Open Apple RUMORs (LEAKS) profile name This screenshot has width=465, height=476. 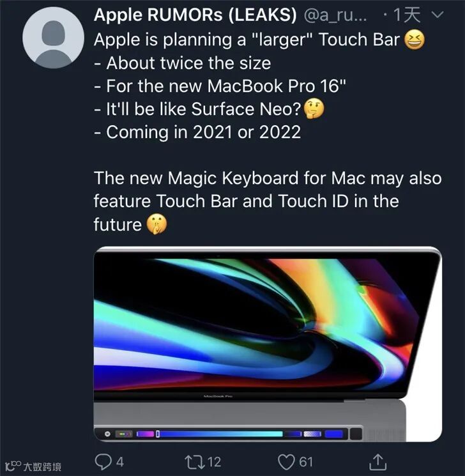click(195, 15)
